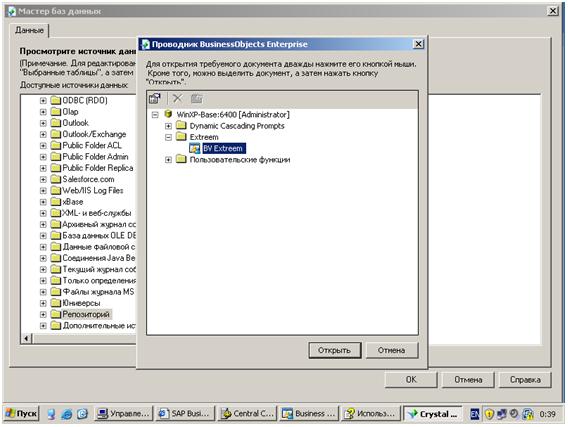Expand the Dynamic Cascading Prompts node
This screenshot has width=568, height=427.
(168, 126)
